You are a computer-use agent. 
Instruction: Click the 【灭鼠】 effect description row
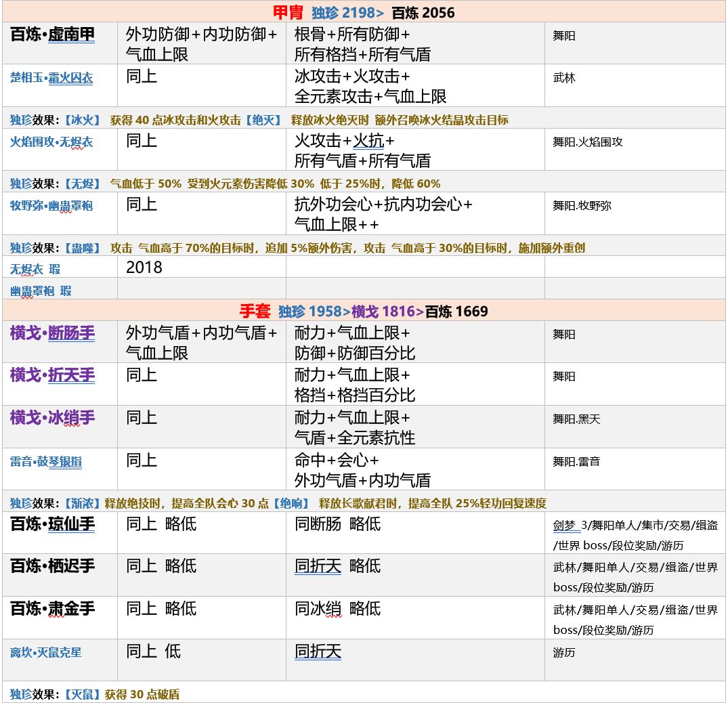point(95,694)
